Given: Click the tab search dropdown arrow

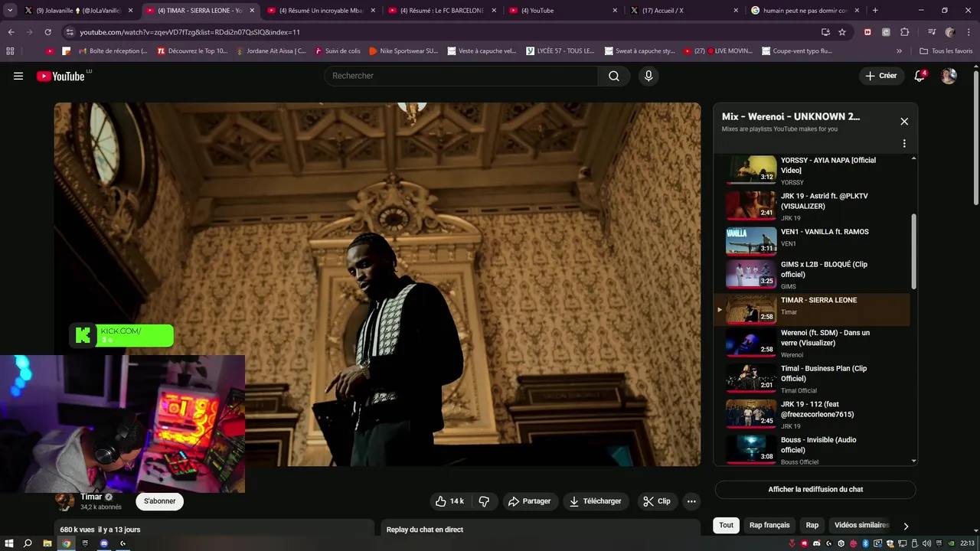Looking at the screenshot, I should 10,11.
